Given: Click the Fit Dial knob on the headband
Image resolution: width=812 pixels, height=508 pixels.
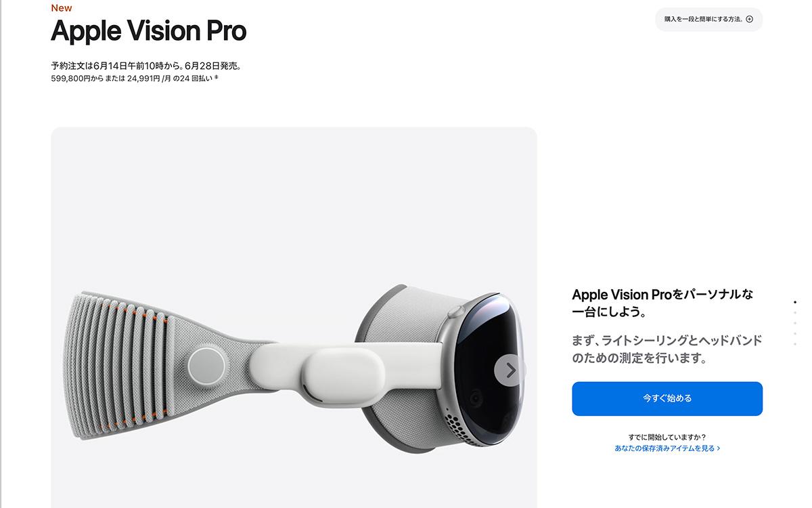Looking at the screenshot, I should click(206, 366).
